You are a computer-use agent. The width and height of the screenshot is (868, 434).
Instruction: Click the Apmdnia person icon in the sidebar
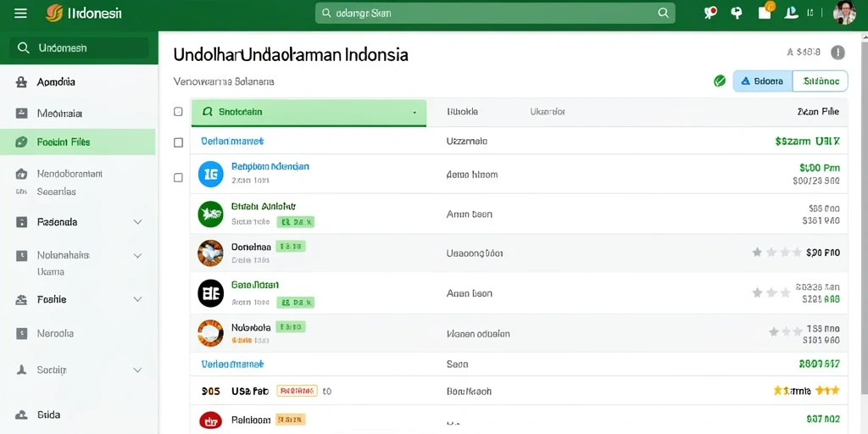[21, 82]
